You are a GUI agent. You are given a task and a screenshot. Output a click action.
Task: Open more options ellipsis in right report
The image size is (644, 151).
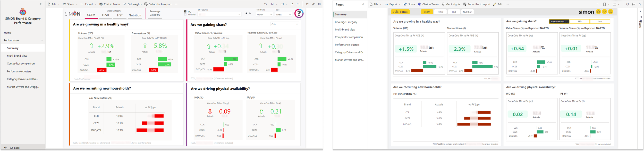[507, 4]
